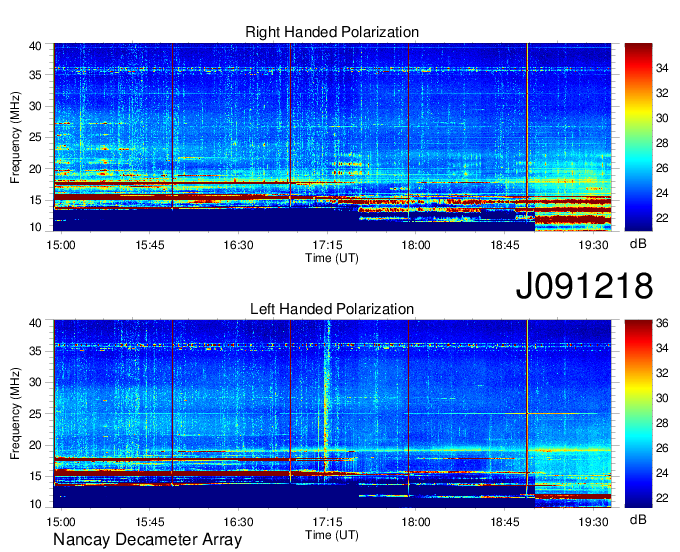Click the dB unit label beside the bottom color bar
Image resolution: width=680 pixels, height=552 pixels.
click(x=638, y=519)
